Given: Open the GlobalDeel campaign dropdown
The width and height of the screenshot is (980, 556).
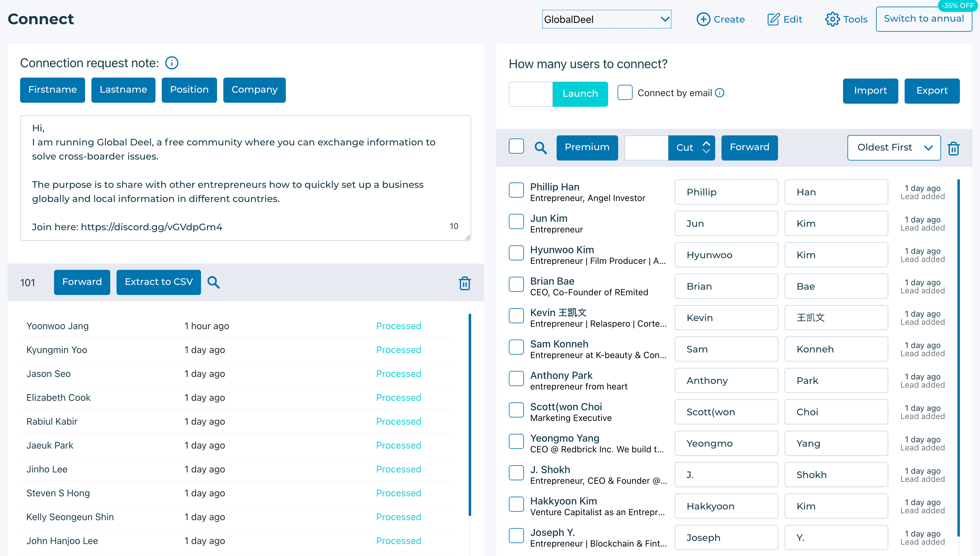Looking at the screenshot, I should point(607,19).
